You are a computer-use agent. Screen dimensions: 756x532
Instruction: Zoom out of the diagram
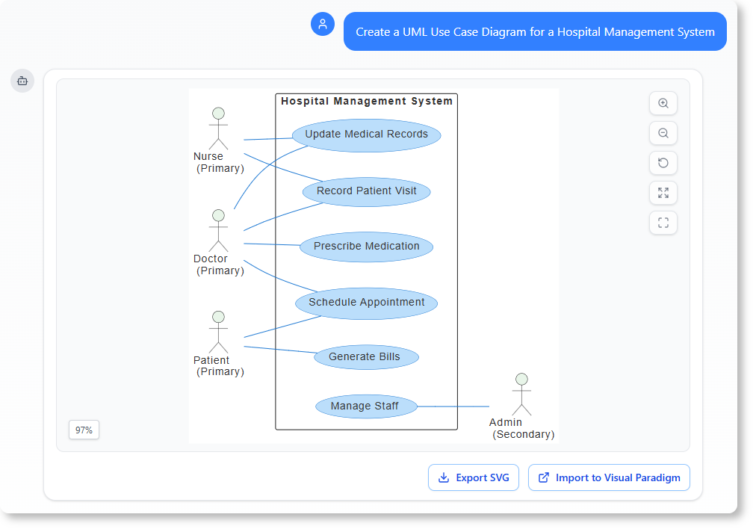pos(663,133)
